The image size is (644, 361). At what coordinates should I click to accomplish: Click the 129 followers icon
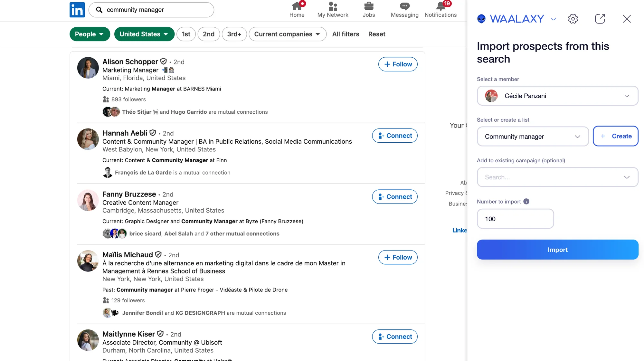click(x=106, y=300)
